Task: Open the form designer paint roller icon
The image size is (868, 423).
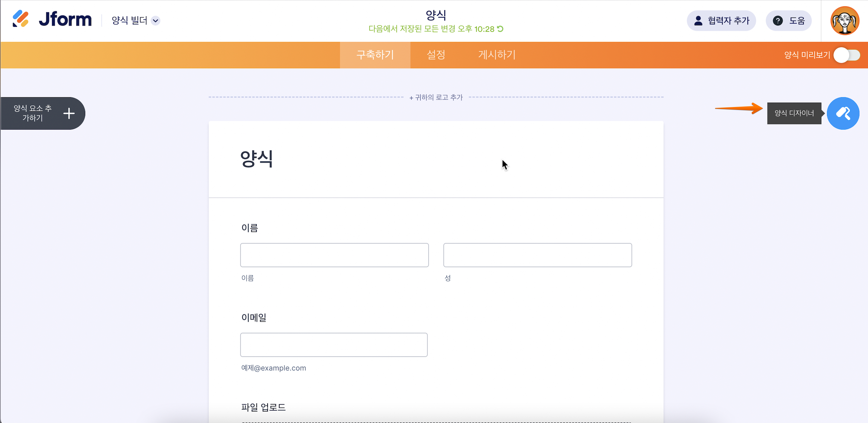Action: (843, 113)
